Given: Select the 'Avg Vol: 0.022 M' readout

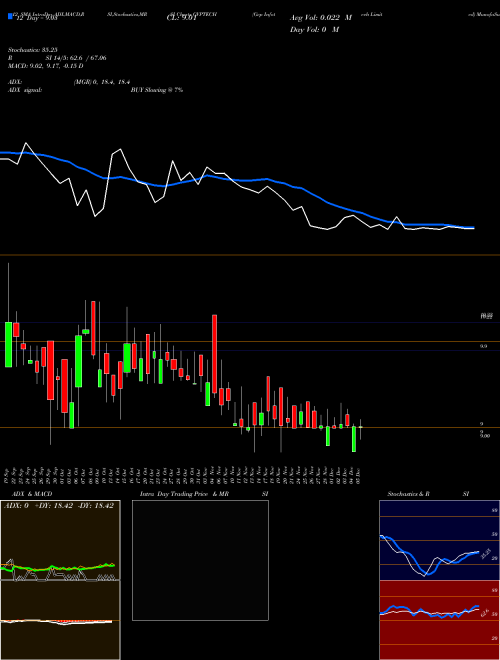Looking at the screenshot, I should [x=321, y=18].
